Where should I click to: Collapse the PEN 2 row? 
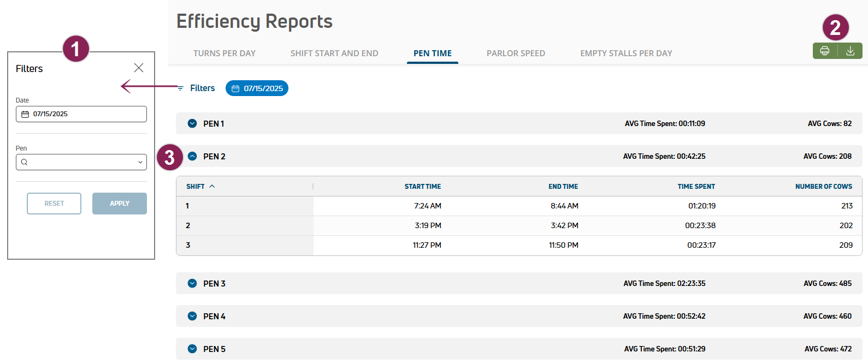(192, 157)
